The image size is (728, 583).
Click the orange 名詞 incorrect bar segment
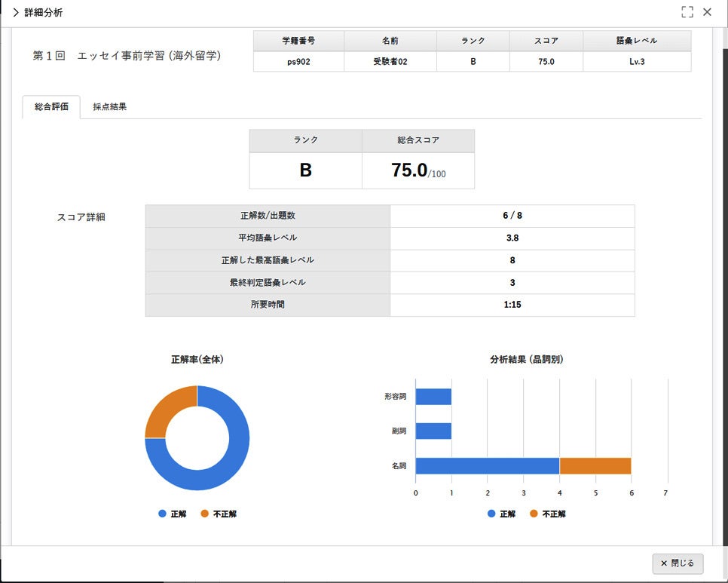595,466
